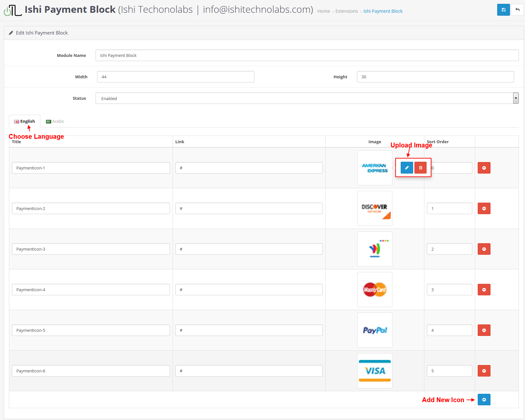This screenshot has height=420, width=525.
Task: Click the Paymenticon-2 title field
Action: pos(91,208)
